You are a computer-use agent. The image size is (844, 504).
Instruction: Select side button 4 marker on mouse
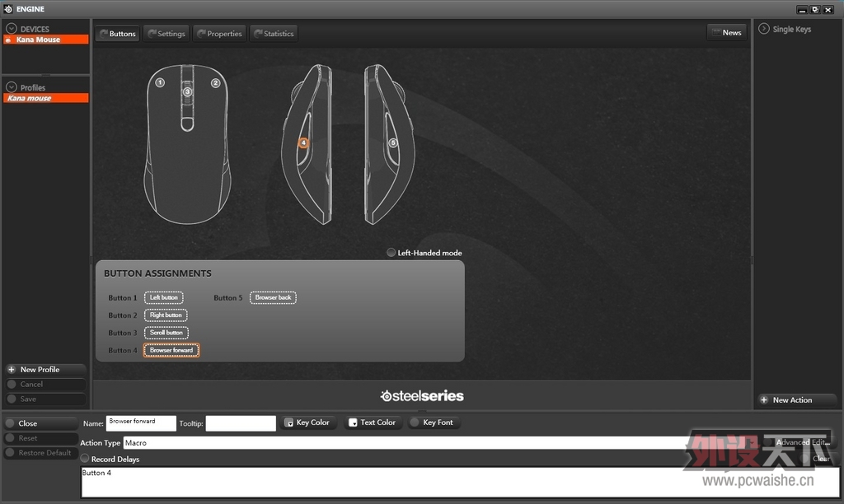pos(303,142)
